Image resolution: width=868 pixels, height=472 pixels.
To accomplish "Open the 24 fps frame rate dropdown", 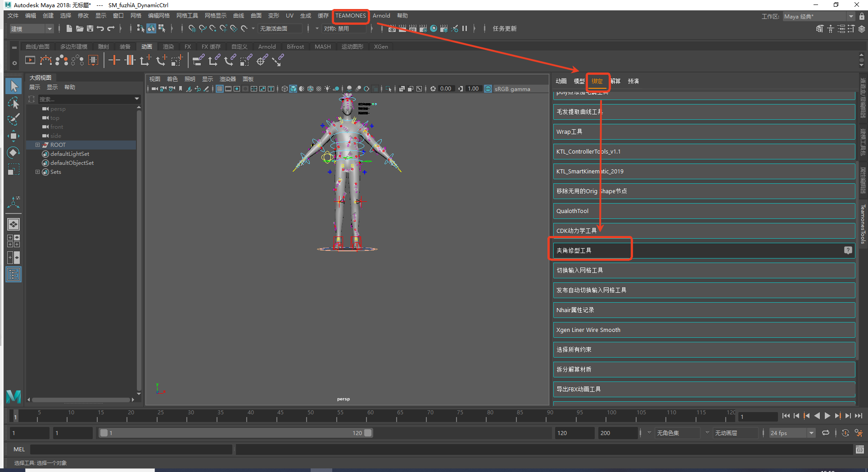I will coord(792,433).
